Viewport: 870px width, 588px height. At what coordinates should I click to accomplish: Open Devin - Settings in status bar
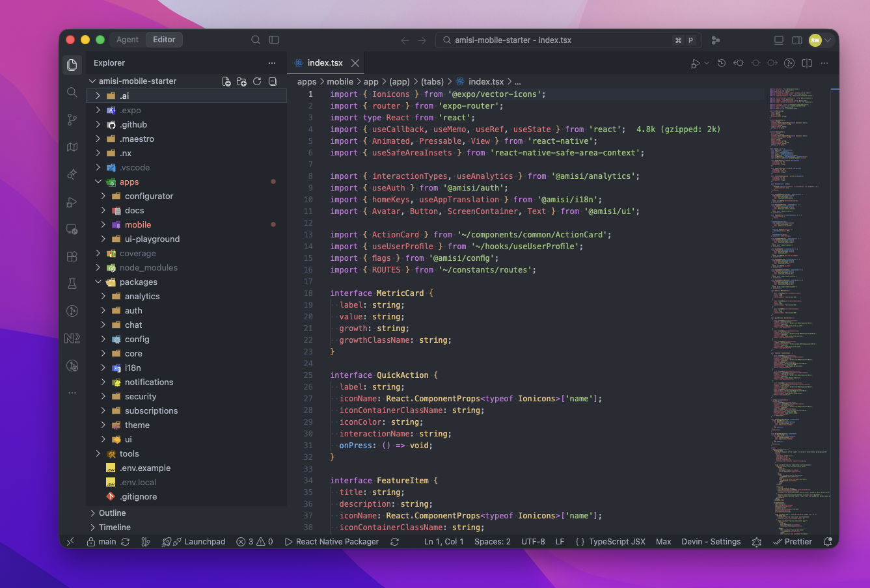tap(711, 541)
